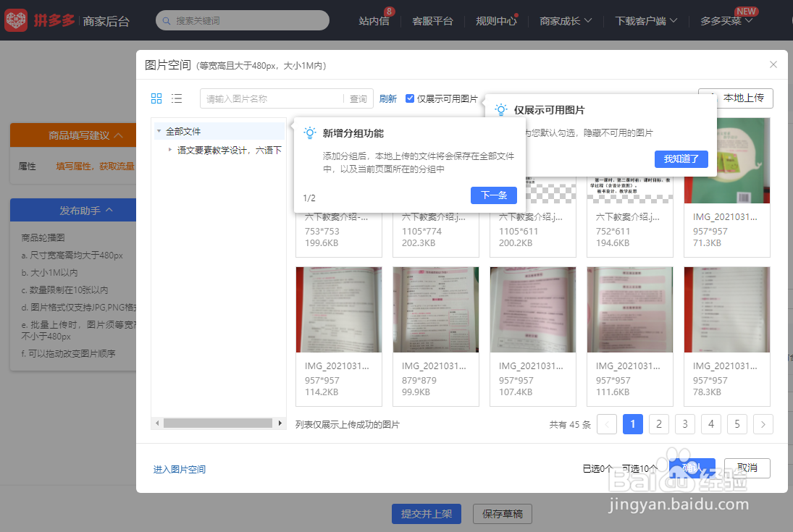Open the 规则中心 menu item

point(495,21)
